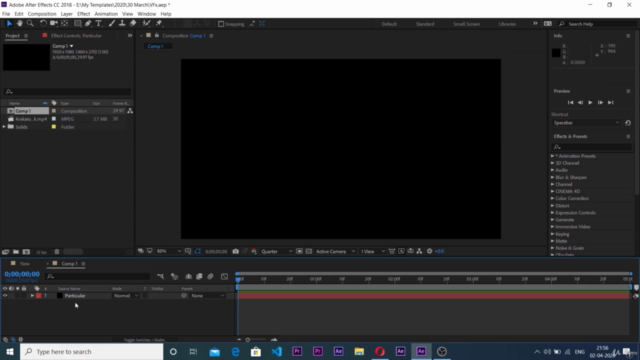
Task: Select the Pen tool
Action: coord(88,24)
